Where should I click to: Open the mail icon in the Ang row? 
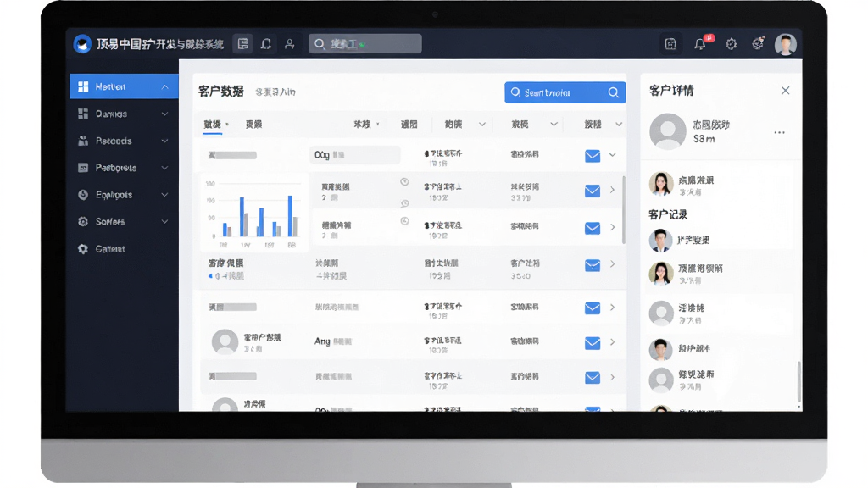[593, 343]
